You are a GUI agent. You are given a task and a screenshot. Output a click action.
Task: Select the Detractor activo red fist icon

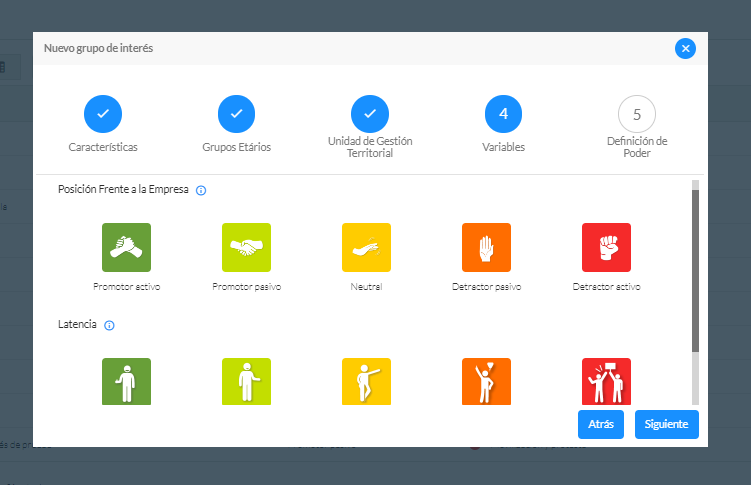[606, 248]
